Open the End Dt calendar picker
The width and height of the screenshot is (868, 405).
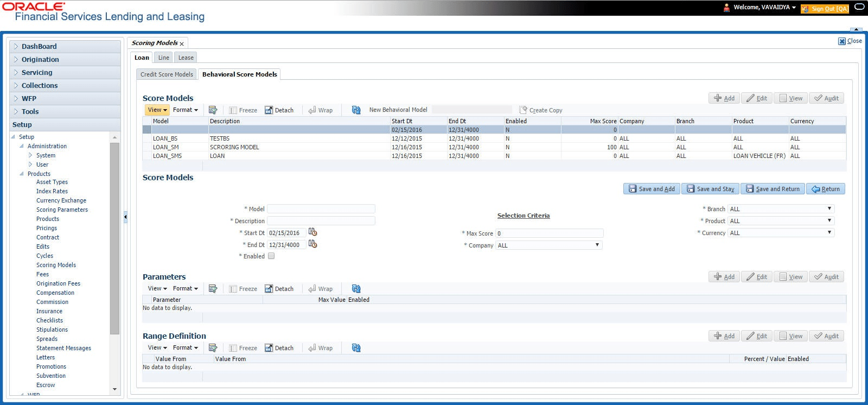(x=312, y=244)
